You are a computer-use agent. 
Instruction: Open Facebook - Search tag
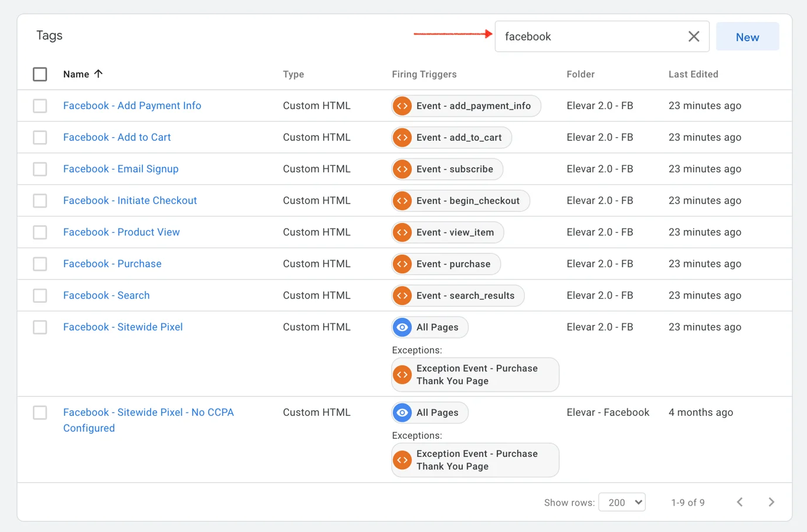pos(106,296)
